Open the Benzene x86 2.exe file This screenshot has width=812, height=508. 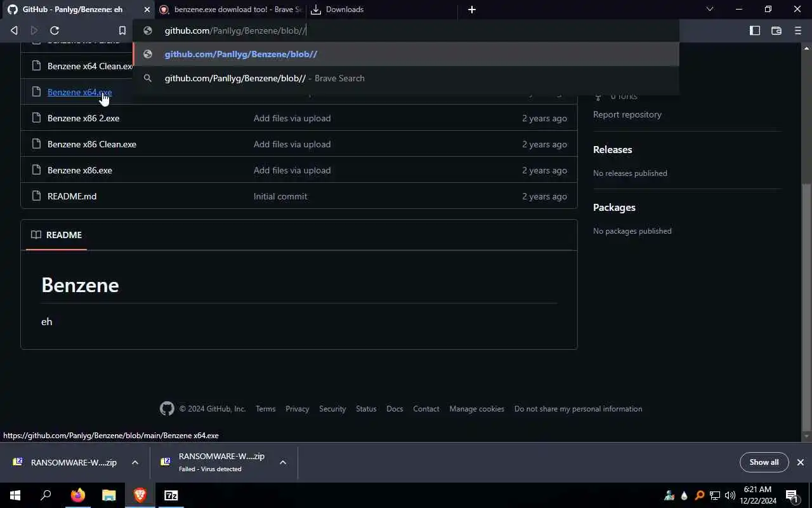(x=83, y=118)
